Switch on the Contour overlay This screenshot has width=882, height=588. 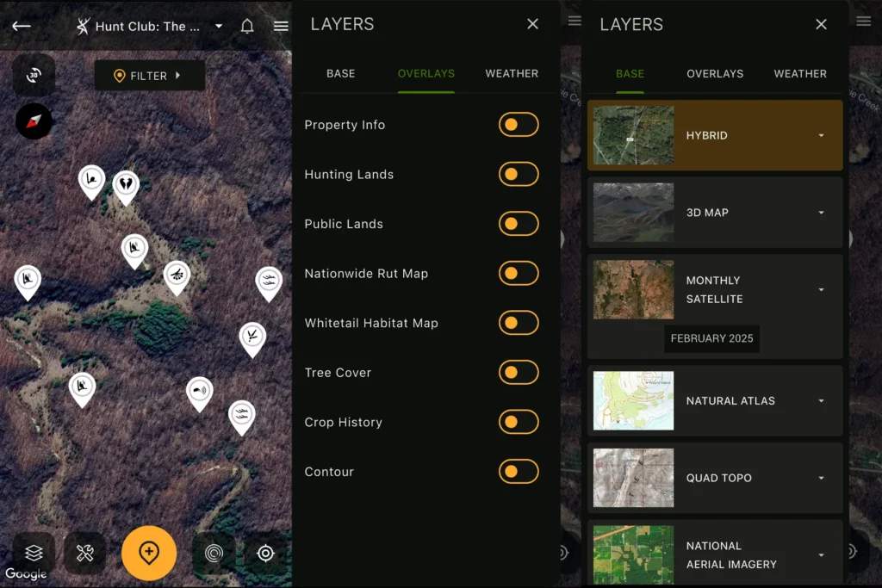(518, 472)
